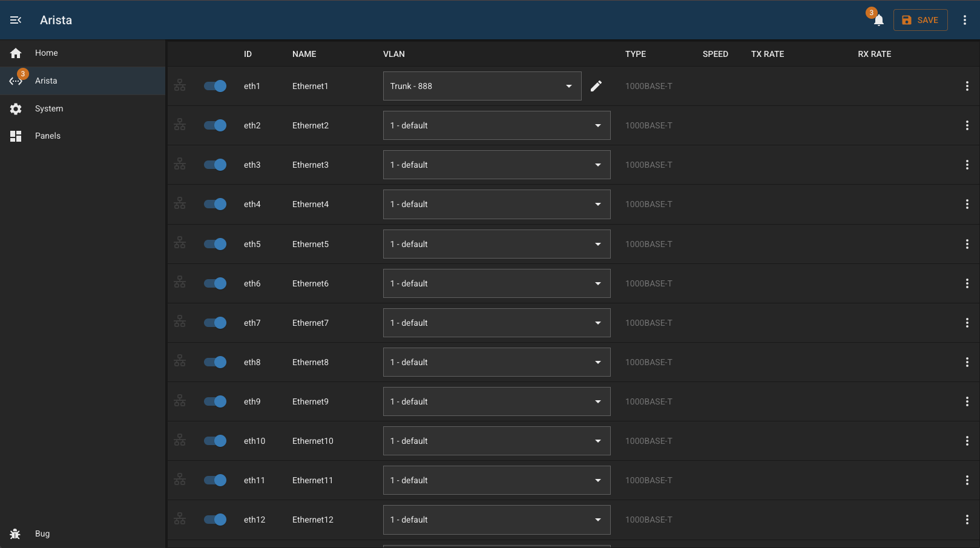The height and width of the screenshot is (548, 980).
Task: Switch off the eth12 port
Action: [215, 519]
